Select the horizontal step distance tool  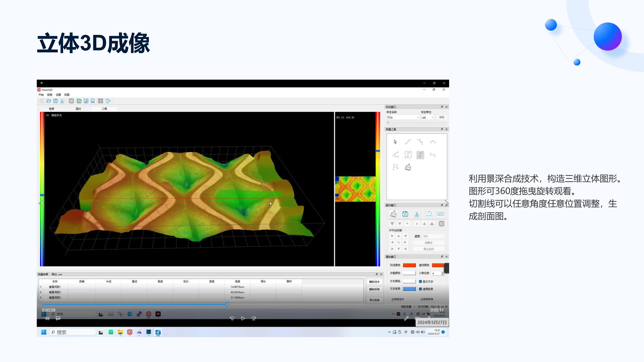[x=433, y=155]
